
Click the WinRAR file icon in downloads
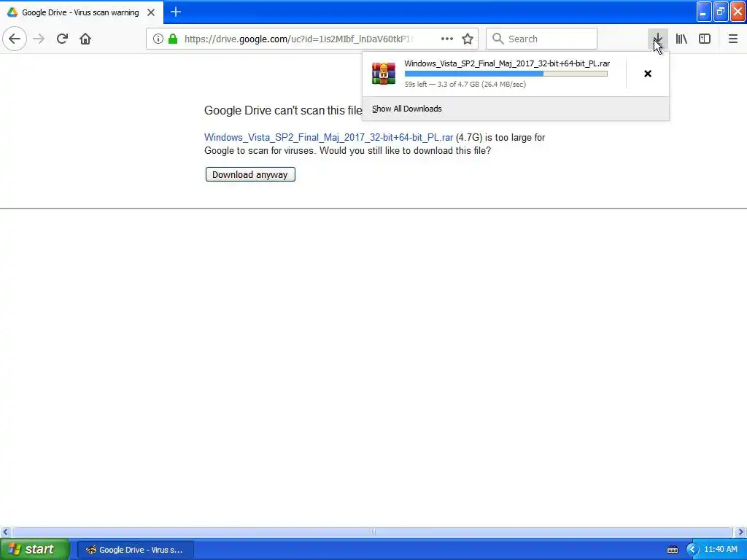[x=384, y=74]
